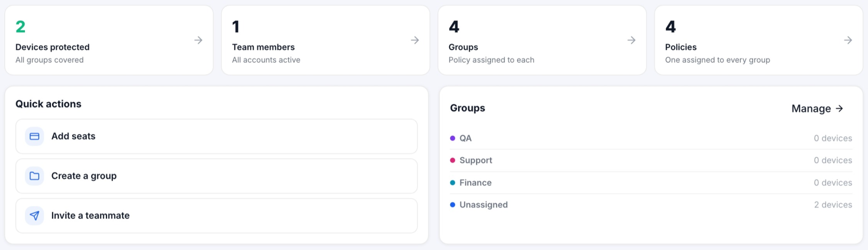Screen dimensions: 868x250
Task: Select the Invite a teammate action
Action: click(x=216, y=216)
